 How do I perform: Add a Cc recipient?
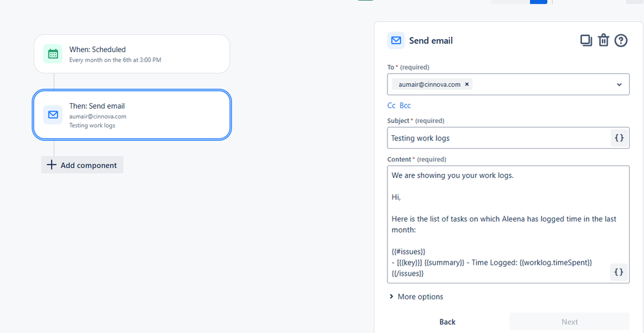391,106
